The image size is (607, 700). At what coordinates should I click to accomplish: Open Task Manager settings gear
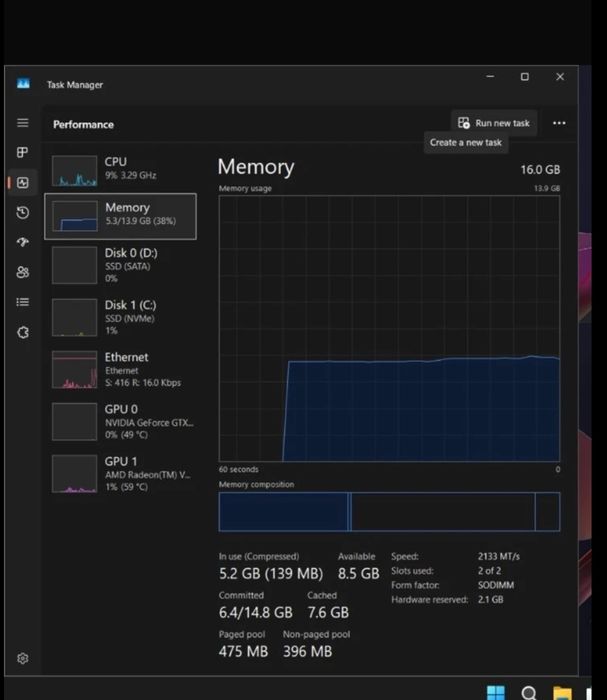(x=23, y=658)
